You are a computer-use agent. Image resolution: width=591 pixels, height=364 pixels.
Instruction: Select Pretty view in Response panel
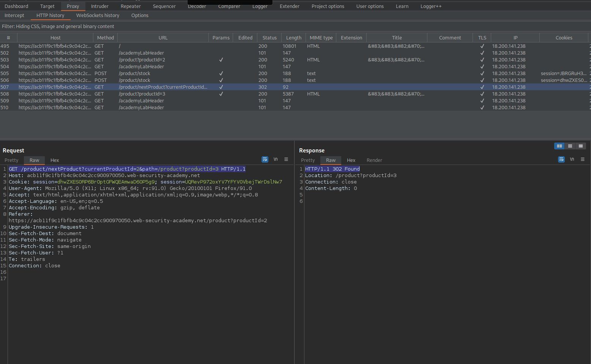[308, 160]
